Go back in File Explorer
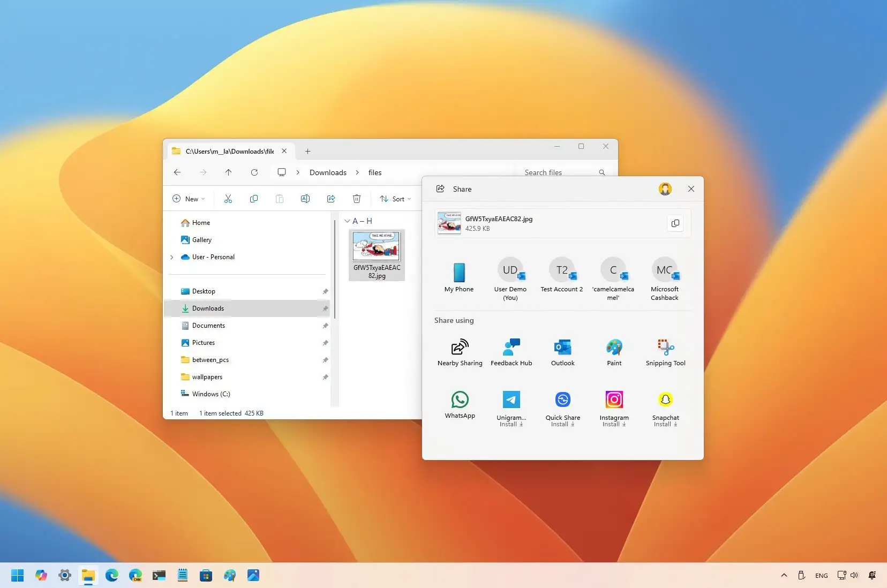The image size is (887, 588). point(177,172)
